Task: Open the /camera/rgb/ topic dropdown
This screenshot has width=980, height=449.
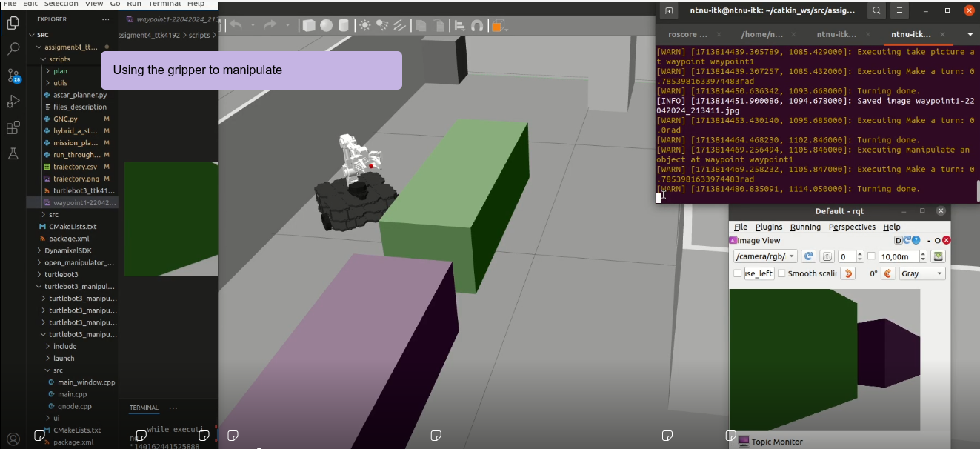Action: tap(765, 256)
